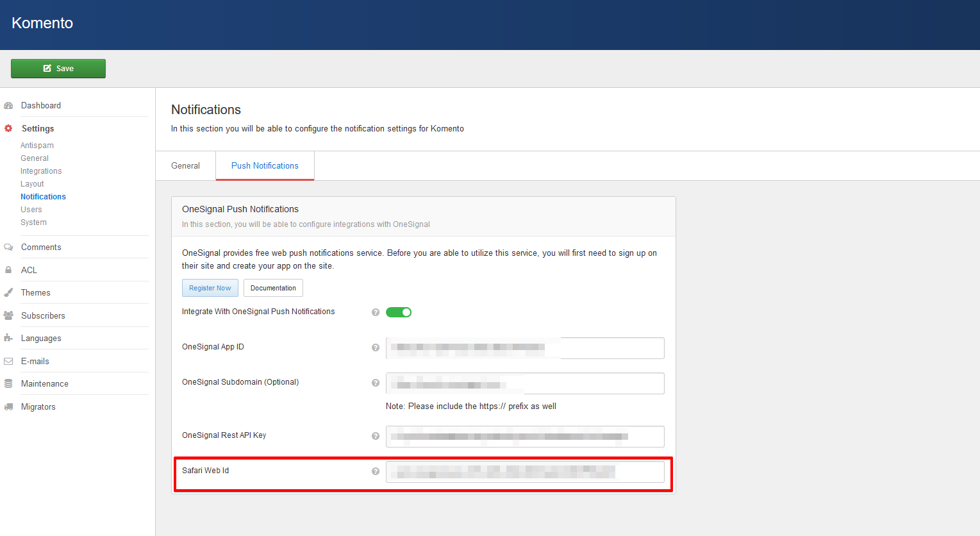
Task: Click help icon for Integrate With OneSignal
Action: click(x=376, y=312)
